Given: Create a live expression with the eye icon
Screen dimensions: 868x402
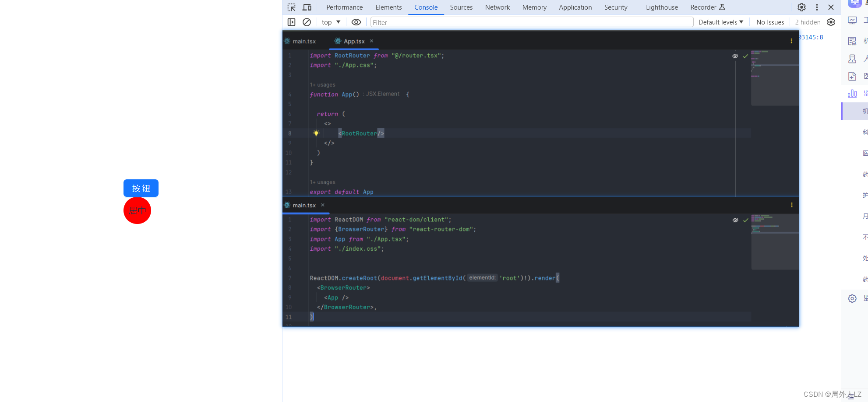Looking at the screenshot, I should [x=356, y=22].
